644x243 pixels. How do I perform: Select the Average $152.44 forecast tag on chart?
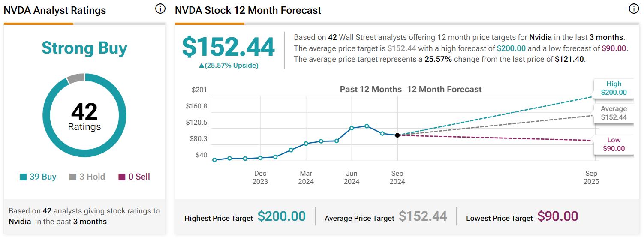coord(613,113)
